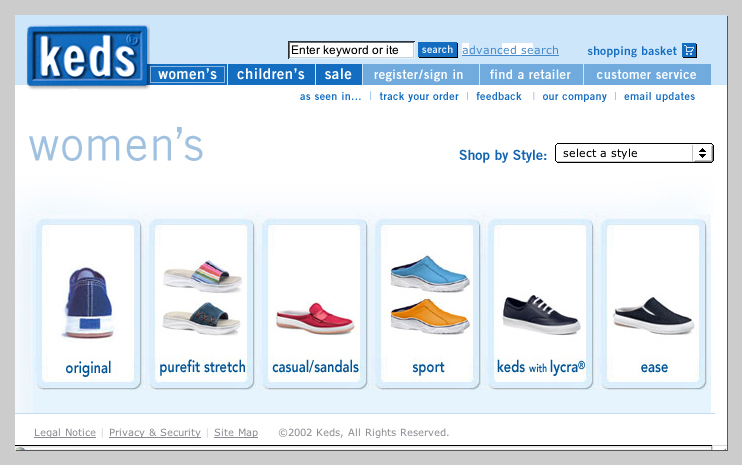Click the red casual slip-on shoe image
Image resolution: width=742 pixels, height=465 pixels.
(315, 318)
